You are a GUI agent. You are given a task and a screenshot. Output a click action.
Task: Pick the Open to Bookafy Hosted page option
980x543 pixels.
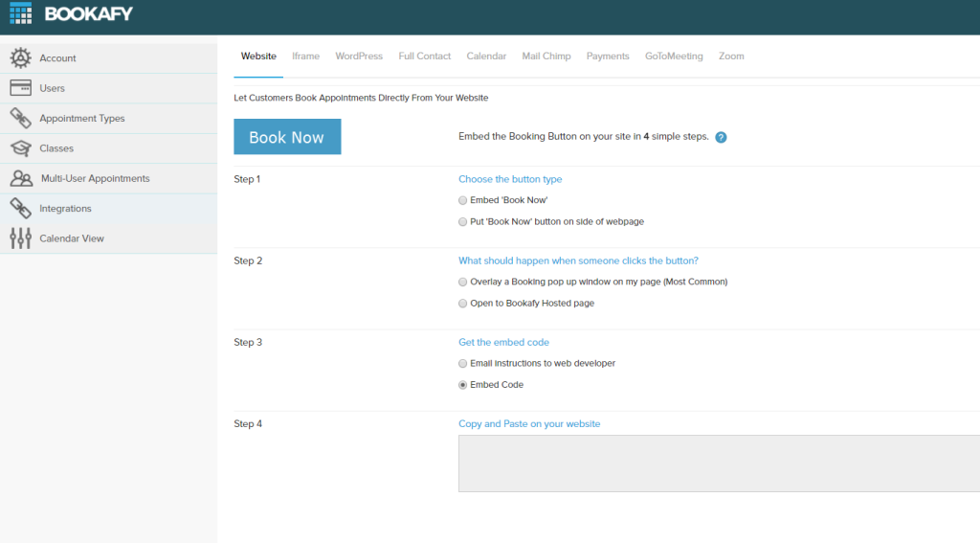(462, 304)
